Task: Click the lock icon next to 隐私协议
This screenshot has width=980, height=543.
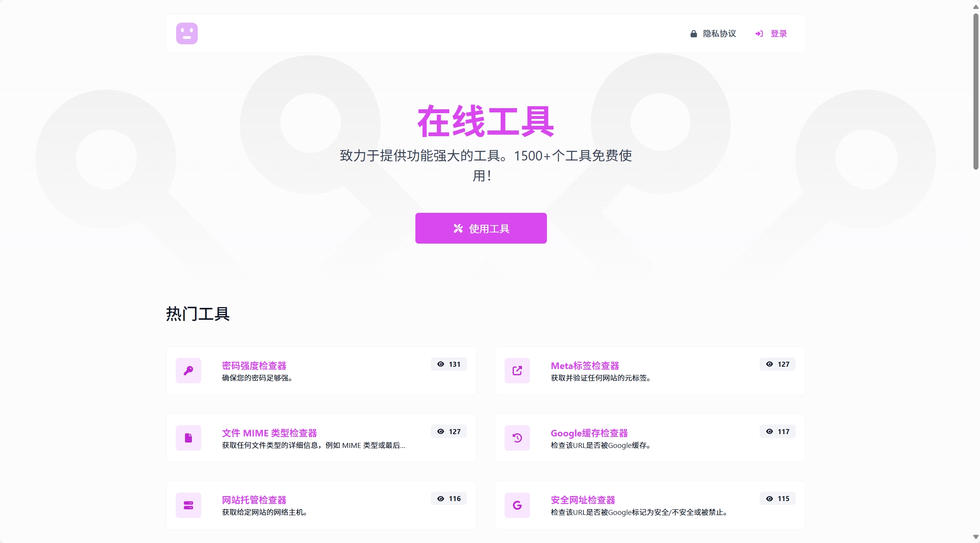Action: pyautogui.click(x=693, y=33)
